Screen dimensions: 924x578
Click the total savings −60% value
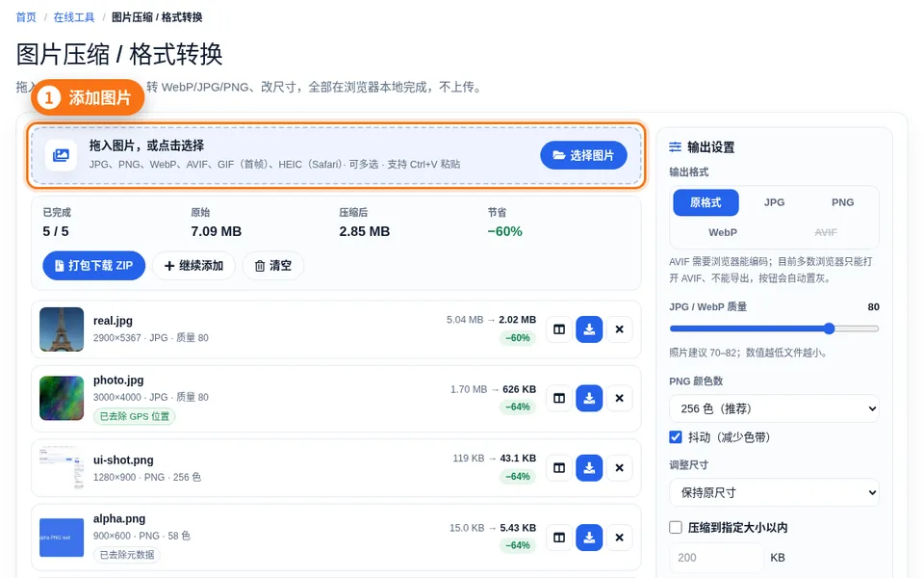505,232
